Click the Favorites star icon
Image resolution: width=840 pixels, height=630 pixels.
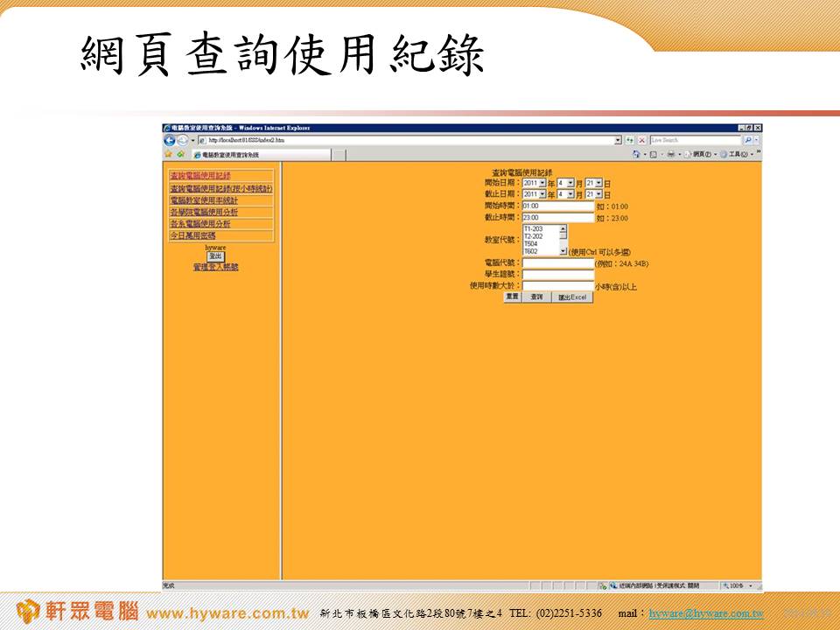168,154
